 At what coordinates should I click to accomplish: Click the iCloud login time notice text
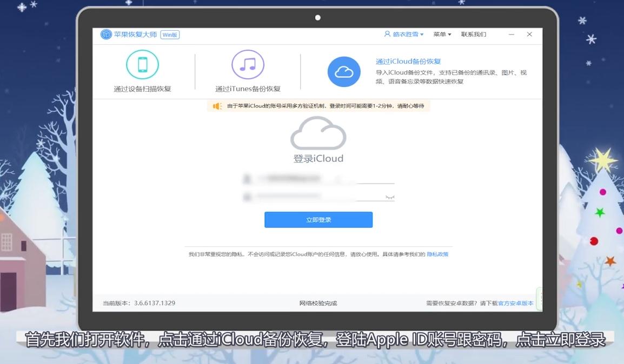[x=326, y=106]
